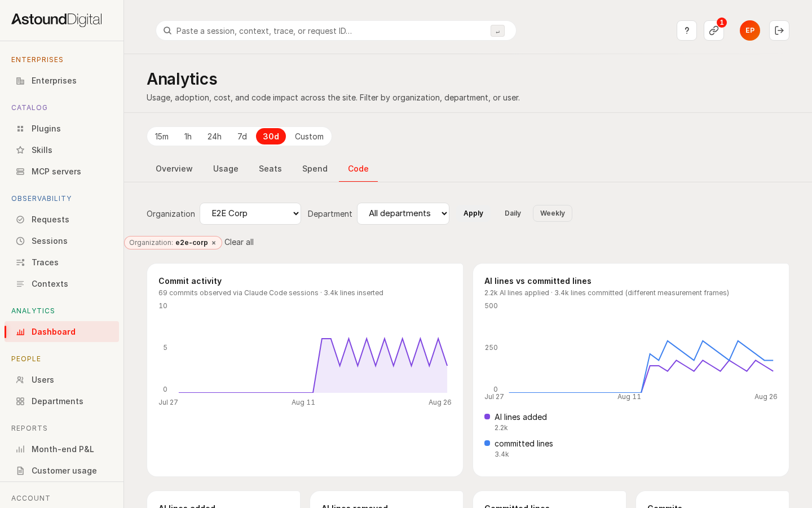This screenshot has width=812, height=508.
Task: Open the Users page
Action: 61,380
